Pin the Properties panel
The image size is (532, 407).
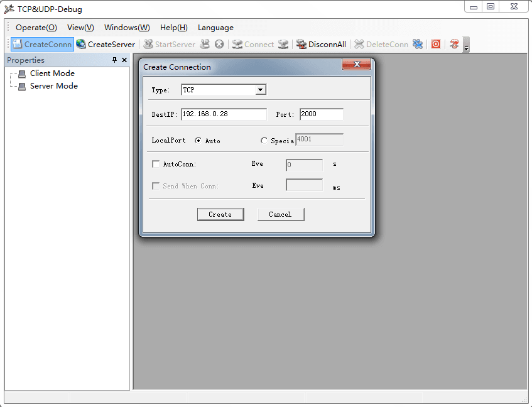tap(115, 60)
